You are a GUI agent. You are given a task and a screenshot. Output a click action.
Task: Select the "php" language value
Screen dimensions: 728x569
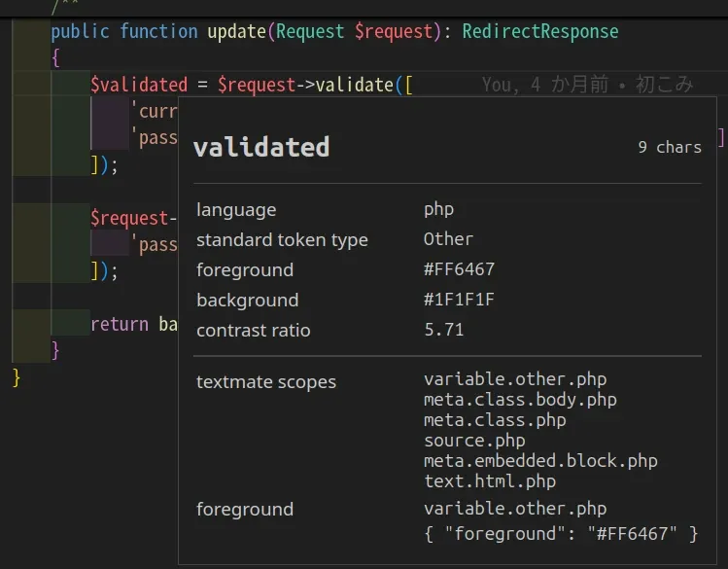[x=438, y=209]
